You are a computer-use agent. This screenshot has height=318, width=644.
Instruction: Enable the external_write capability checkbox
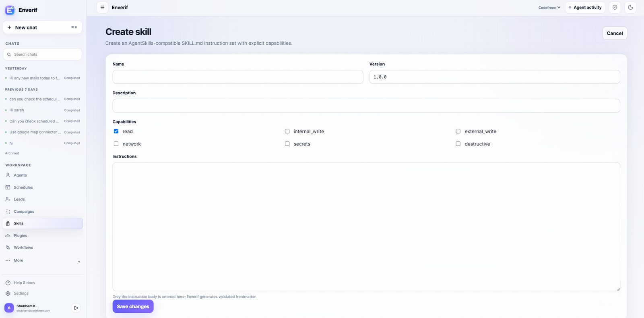458,131
